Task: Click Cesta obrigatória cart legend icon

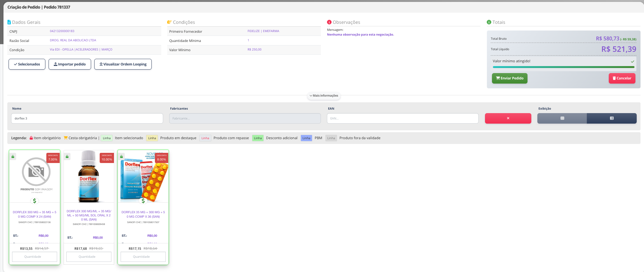Action: [66, 138]
